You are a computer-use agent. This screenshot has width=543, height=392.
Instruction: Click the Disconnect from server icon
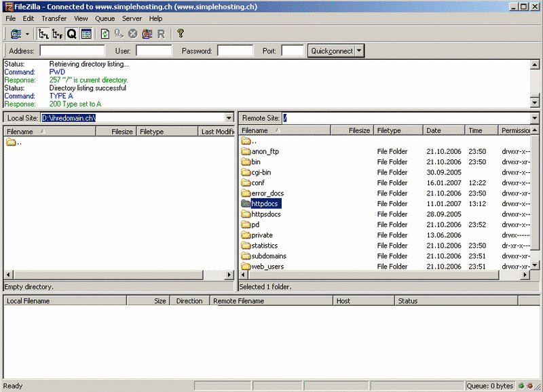[x=147, y=34]
